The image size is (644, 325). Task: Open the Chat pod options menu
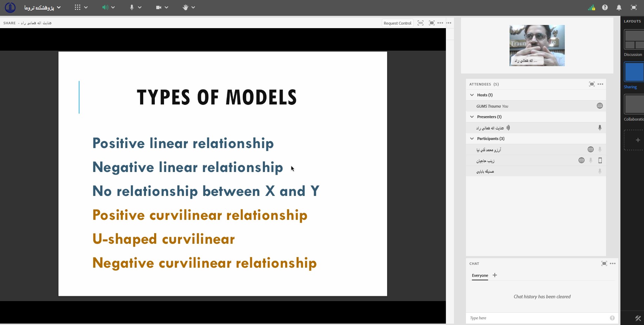point(613,263)
